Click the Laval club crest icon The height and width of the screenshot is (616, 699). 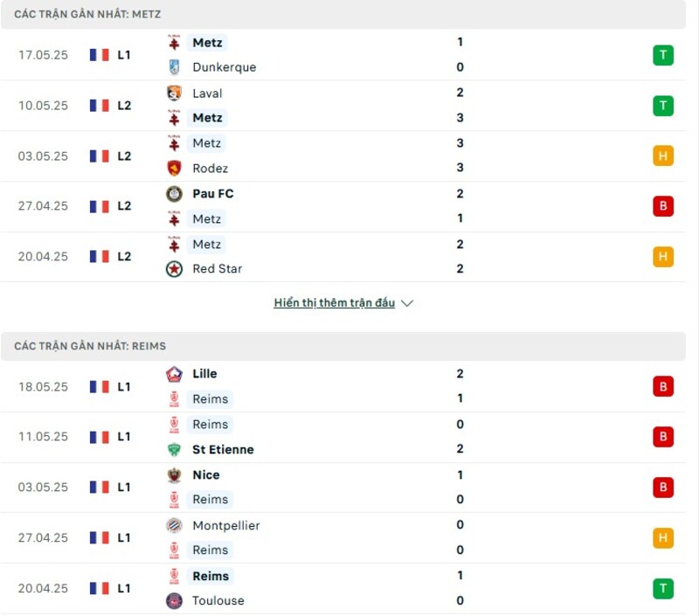(x=174, y=93)
